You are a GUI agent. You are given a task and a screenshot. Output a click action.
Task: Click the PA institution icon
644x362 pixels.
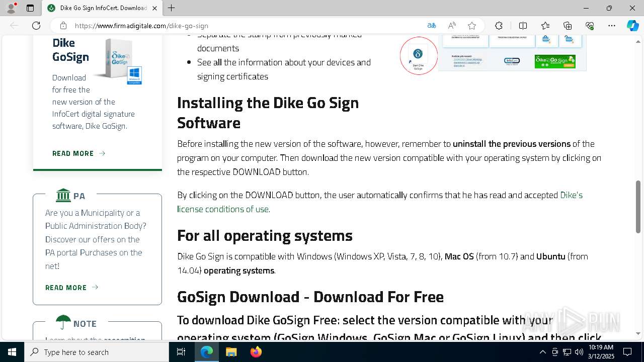63,195
